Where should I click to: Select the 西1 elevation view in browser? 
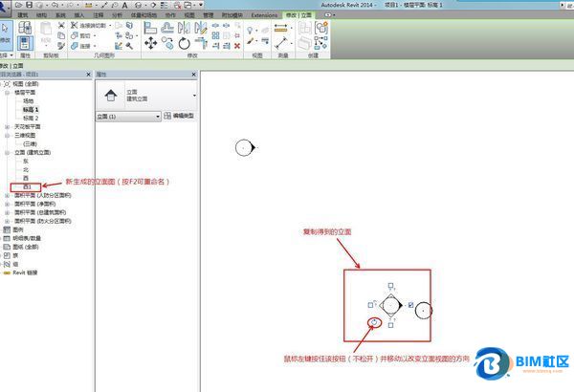pyautogui.click(x=28, y=186)
